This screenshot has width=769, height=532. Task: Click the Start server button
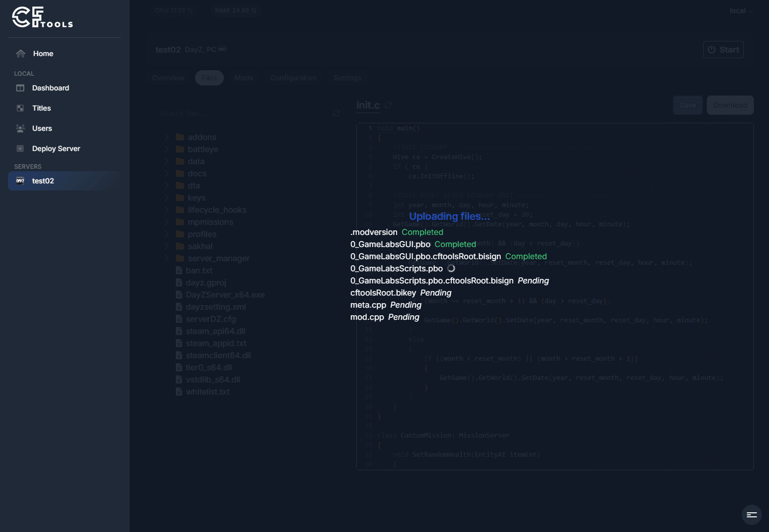click(724, 50)
